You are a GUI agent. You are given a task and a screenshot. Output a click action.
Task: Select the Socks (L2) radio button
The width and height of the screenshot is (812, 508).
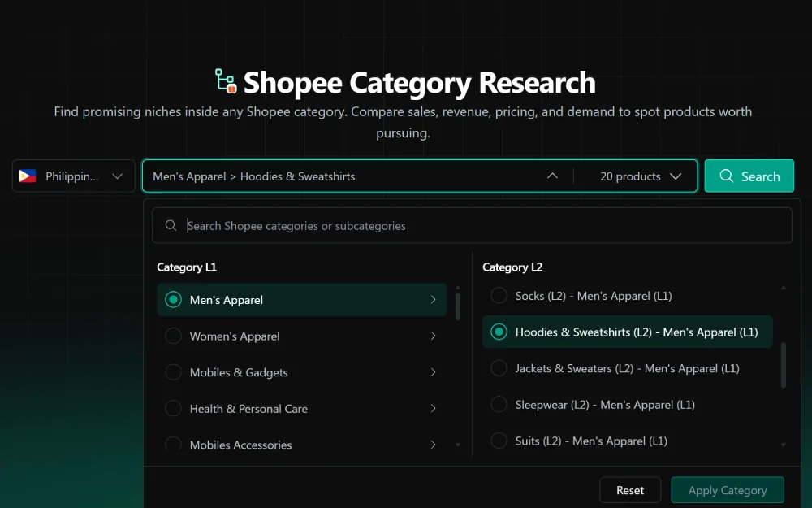tap(499, 296)
